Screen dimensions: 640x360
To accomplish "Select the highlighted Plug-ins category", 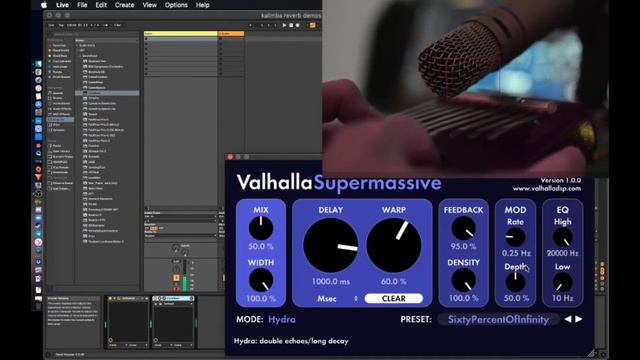I will tap(60, 119).
